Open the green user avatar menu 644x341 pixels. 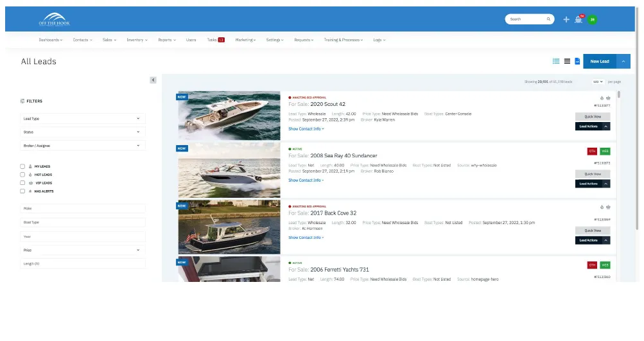tap(592, 19)
